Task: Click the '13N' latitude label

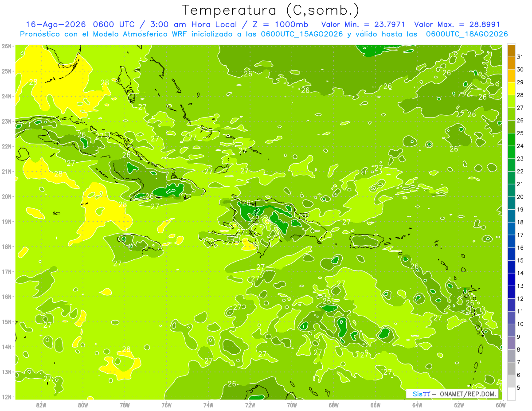Action: pyautogui.click(x=6, y=372)
